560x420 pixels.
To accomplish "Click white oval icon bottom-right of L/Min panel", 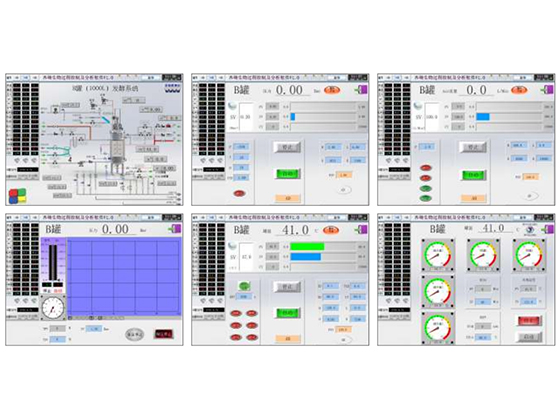I will click(530, 196).
